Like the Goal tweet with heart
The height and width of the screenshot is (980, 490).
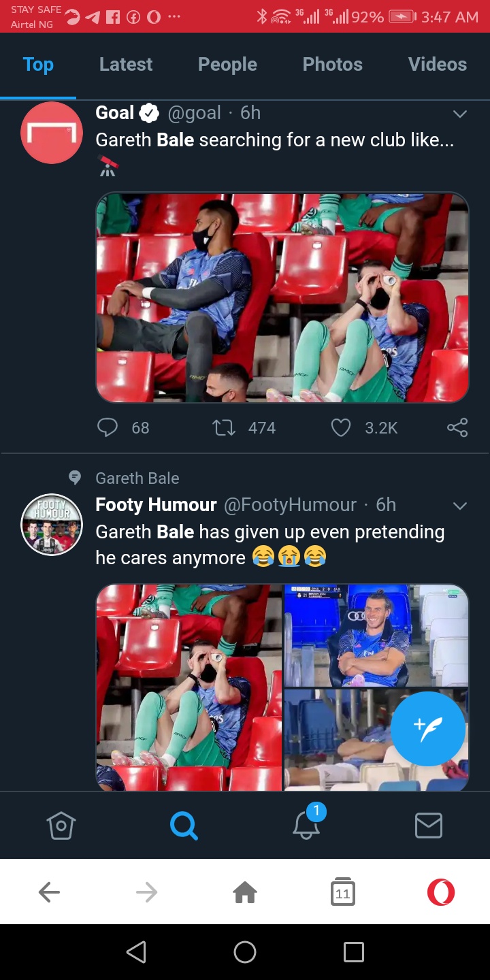pos(340,427)
